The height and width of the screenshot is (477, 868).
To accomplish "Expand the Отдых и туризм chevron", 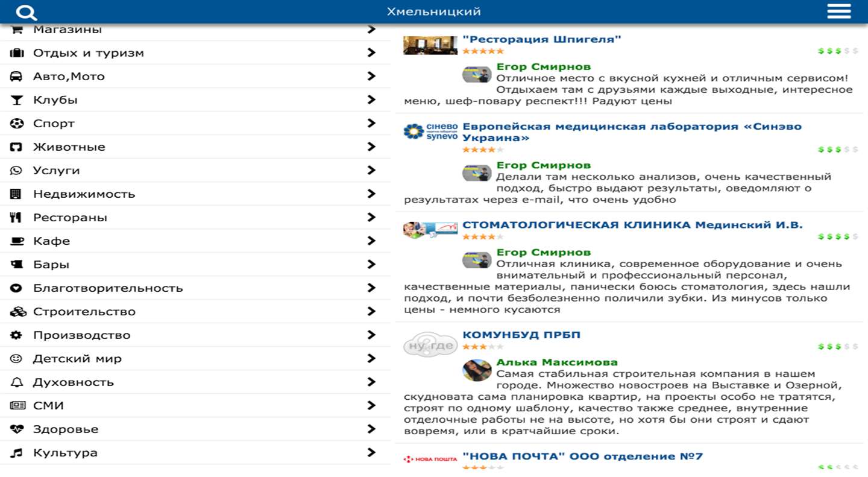I will click(x=372, y=52).
